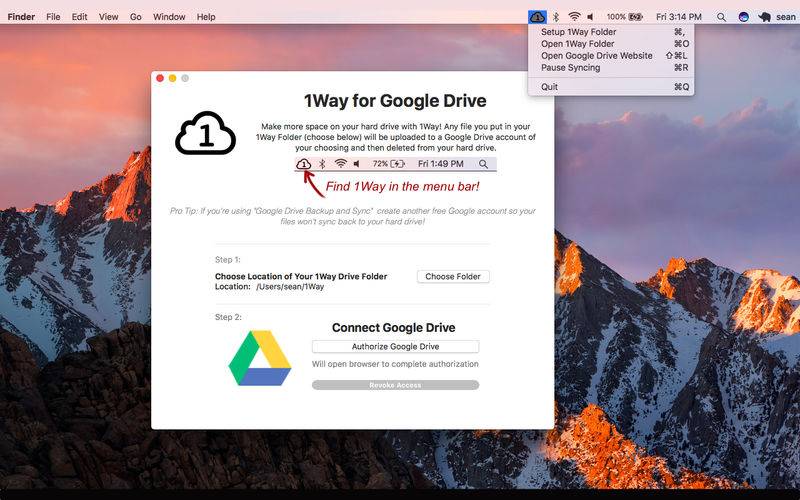Click the 1Way cloud icon in menu bar
800x500 pixels.
click(537, 17)
